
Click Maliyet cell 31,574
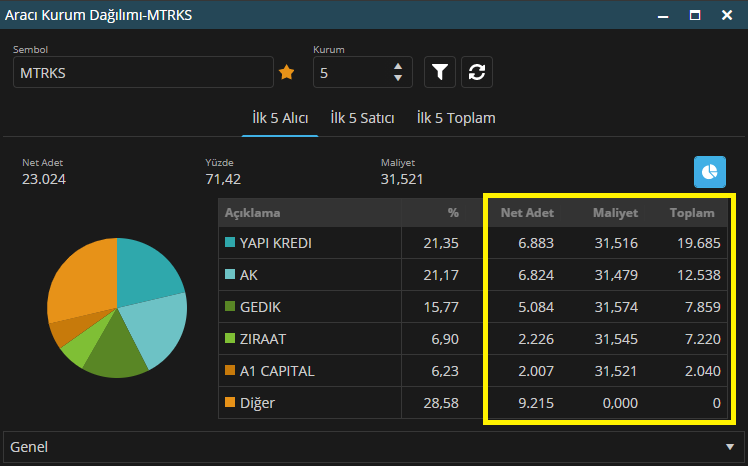point(616,307)
